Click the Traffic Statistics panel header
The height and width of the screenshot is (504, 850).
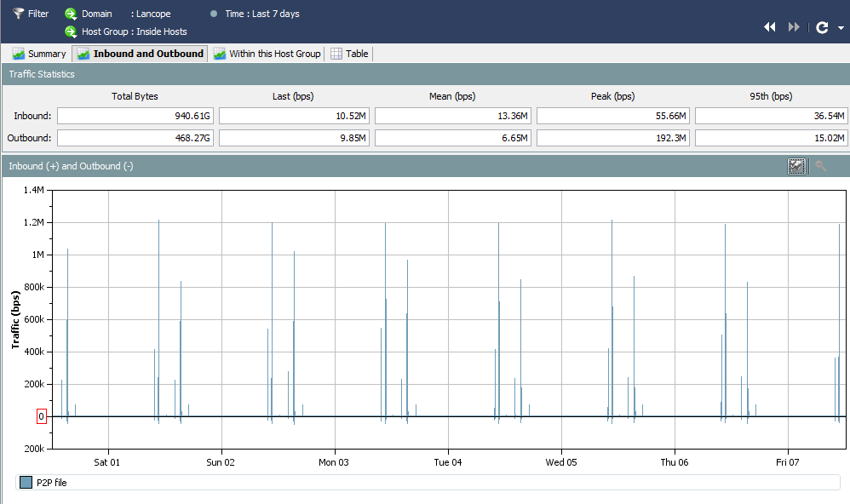[x=426, y=74]
